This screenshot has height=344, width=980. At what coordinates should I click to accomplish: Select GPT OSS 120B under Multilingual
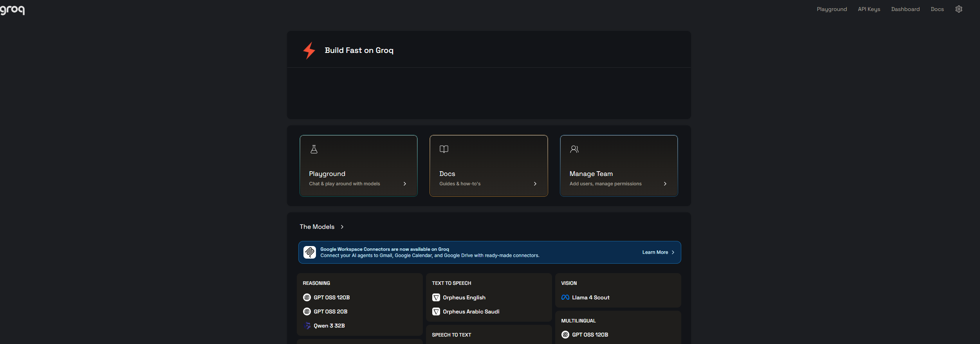[x=590, y=335]
